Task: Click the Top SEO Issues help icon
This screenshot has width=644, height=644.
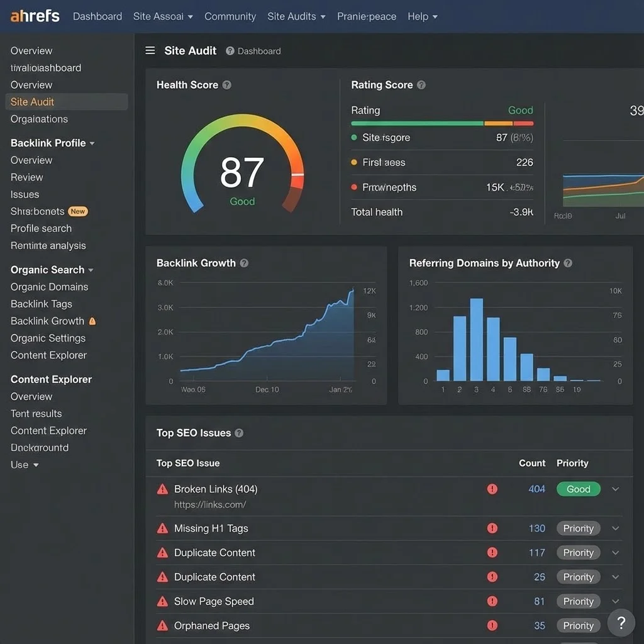Action: [x=239, y=433]
